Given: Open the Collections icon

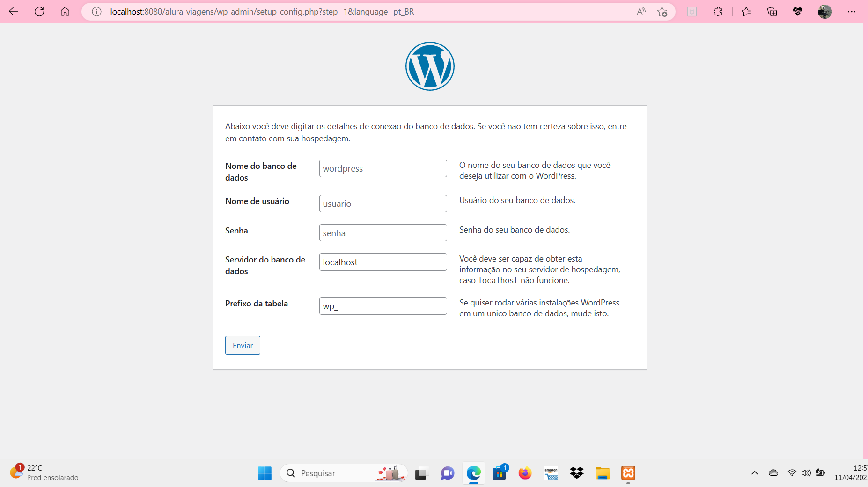Looking at the screenshot, I should click(772, 12).
